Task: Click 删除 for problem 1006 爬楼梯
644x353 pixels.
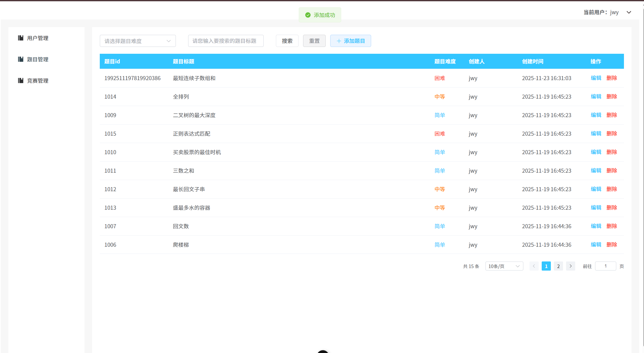Action: tap(612, 244)
